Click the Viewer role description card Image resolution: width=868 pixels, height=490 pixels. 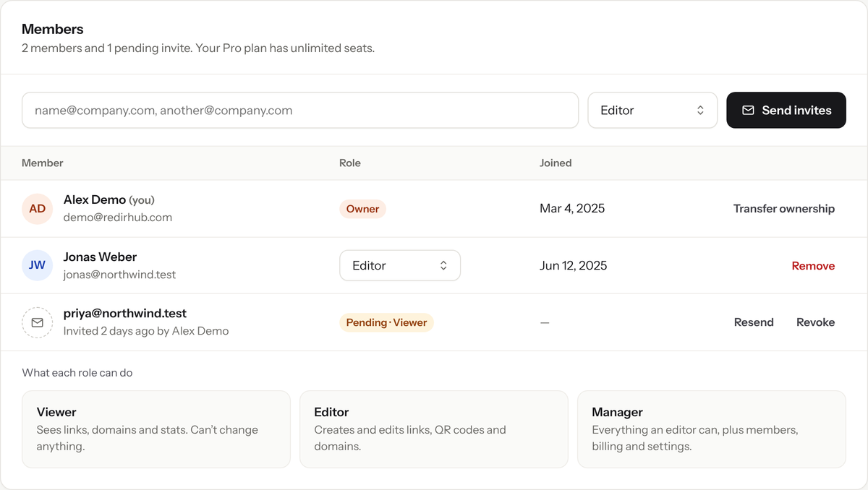pos(156,429)
